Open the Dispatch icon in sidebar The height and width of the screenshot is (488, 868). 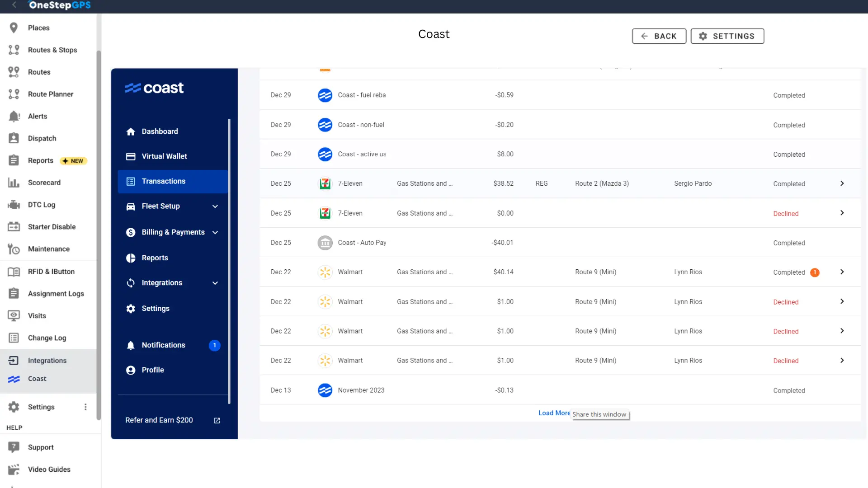[14, 138]
